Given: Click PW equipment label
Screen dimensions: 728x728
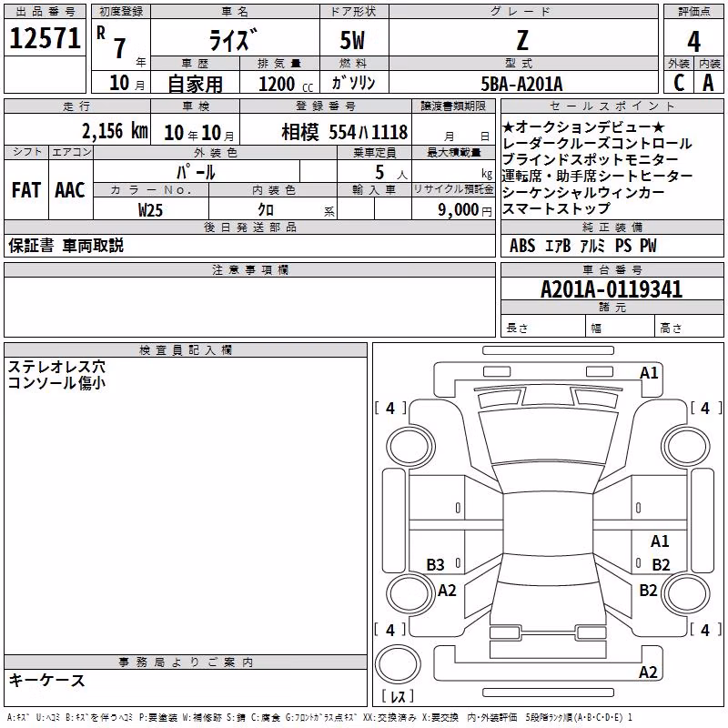Looking at the screenshot, I should point(648,245).
